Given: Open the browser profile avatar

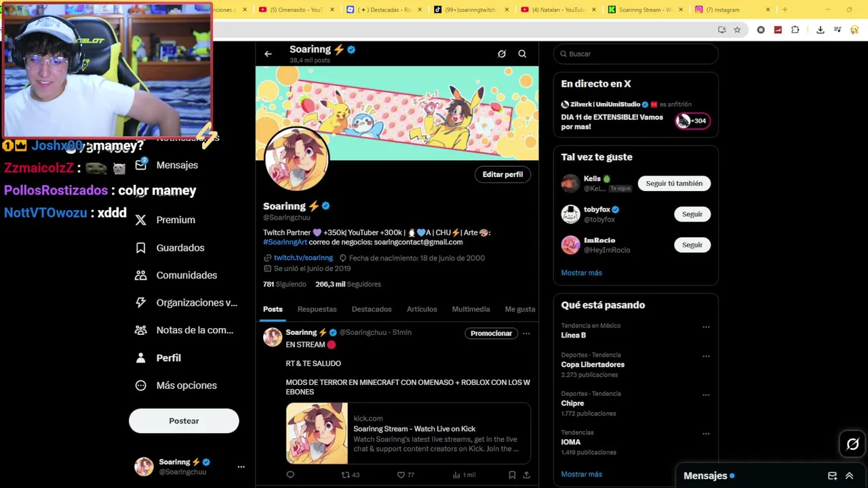Looking at the screenshot, I should (x=854, y=30).
